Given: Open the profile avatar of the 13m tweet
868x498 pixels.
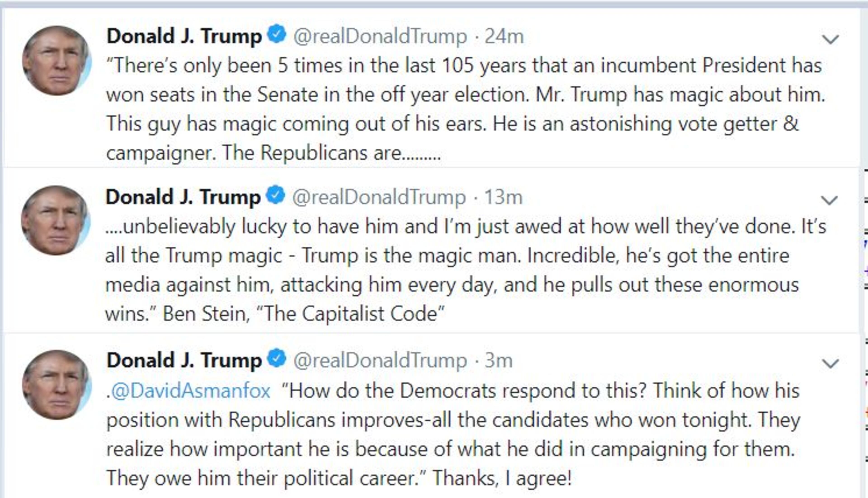Looking at the screenshot, I should tap(56, 221).
